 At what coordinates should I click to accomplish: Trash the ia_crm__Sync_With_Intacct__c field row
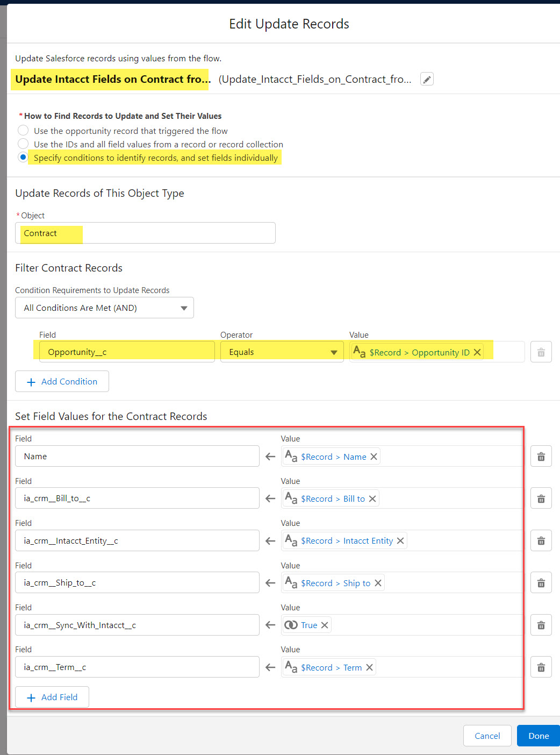click(x=541, y=625)
